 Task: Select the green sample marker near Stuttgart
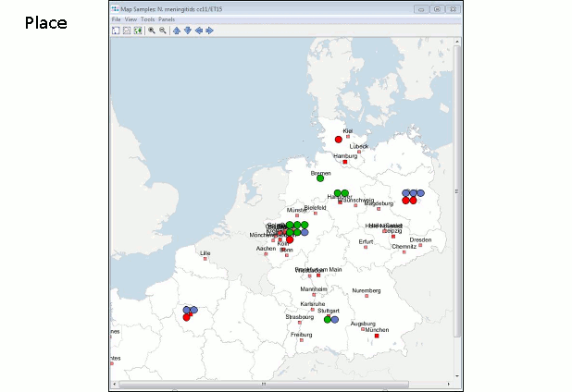(x=328, y=319)
